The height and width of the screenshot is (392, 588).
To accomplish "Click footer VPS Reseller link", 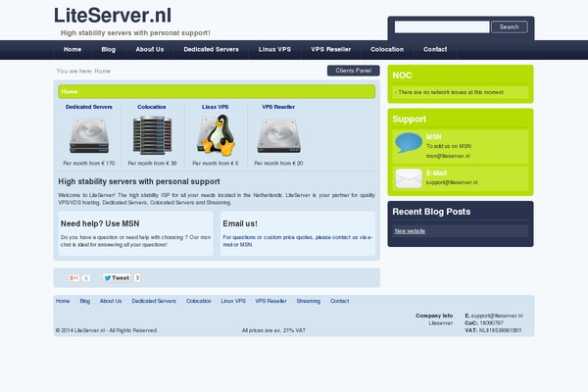I will point(270,301).
